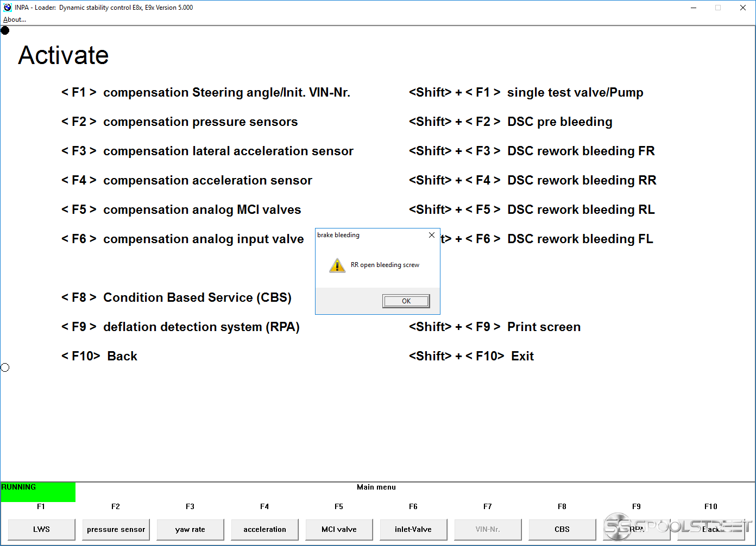The image size is (756, 546).
Task: Select compensation Steering angle/Init. VIN-Nr. entry
Action: pos(206,92)
